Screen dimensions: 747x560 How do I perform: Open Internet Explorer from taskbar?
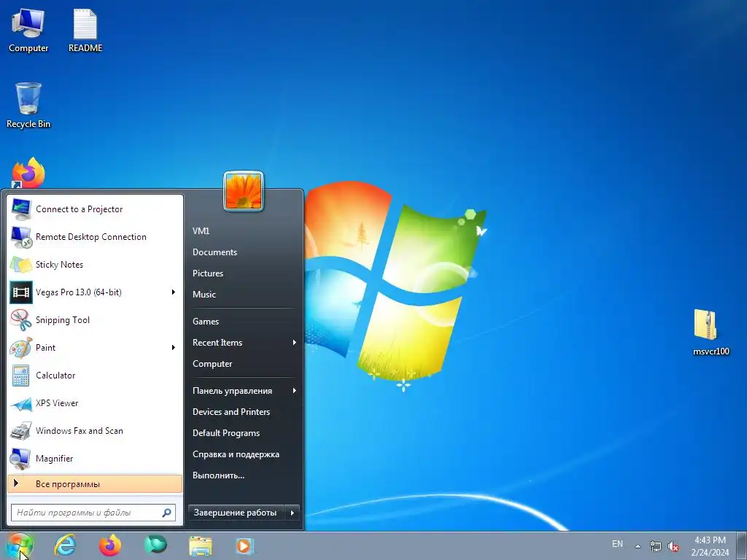(65, 545)
